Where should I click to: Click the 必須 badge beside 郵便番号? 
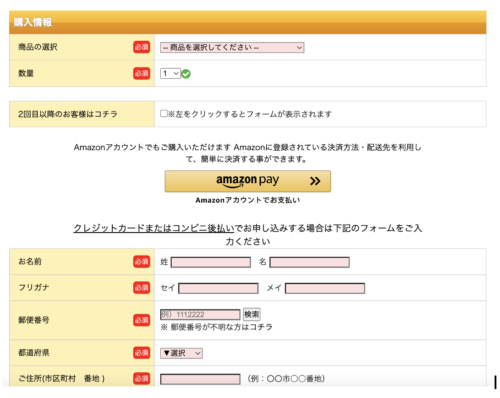(142, 320)
